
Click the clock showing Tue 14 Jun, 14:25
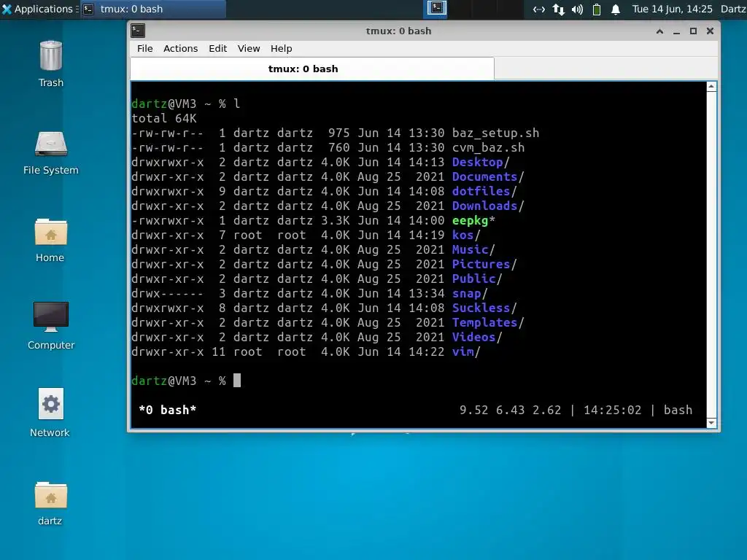tap(672, 9)
